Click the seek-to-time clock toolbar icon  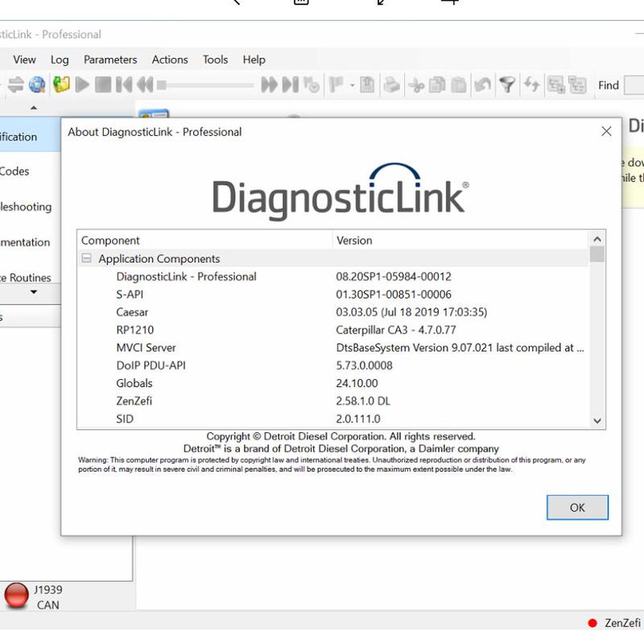tap(312, 85)
